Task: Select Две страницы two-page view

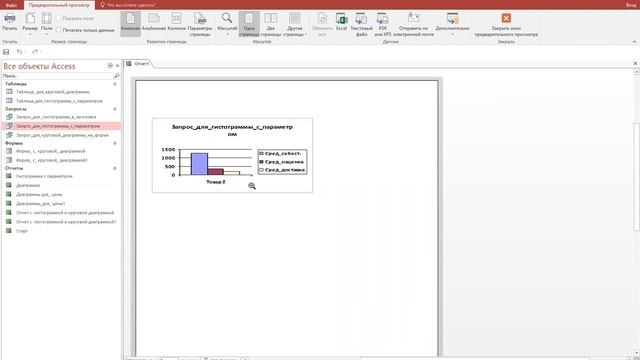Action: [x=271, y=24]
